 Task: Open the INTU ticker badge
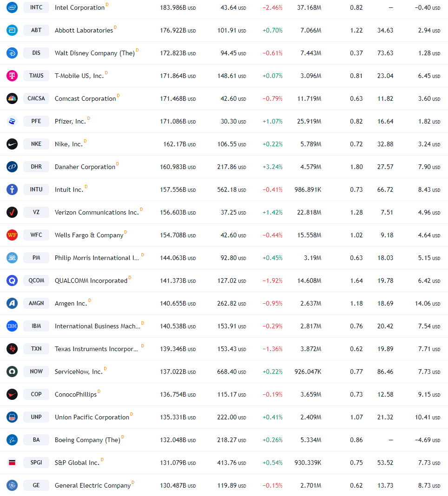tap(36, 189)
